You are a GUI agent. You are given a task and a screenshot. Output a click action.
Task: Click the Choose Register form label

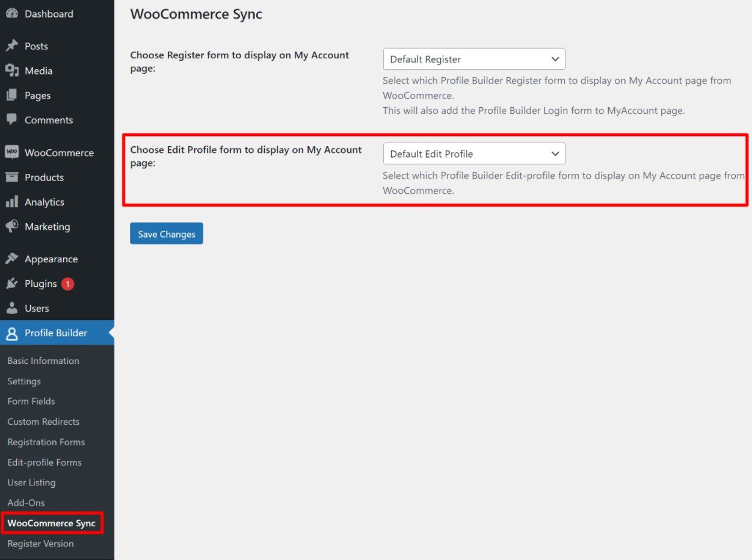tap(239, 61)
